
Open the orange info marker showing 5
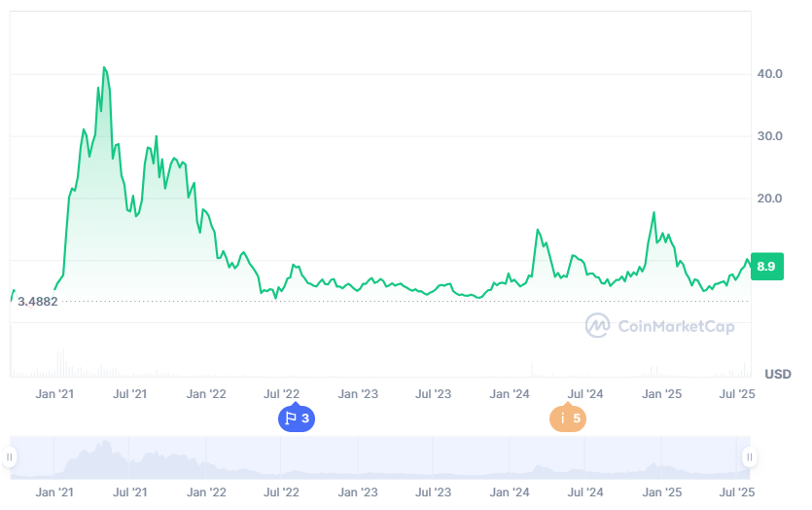(x=568, y=419)
